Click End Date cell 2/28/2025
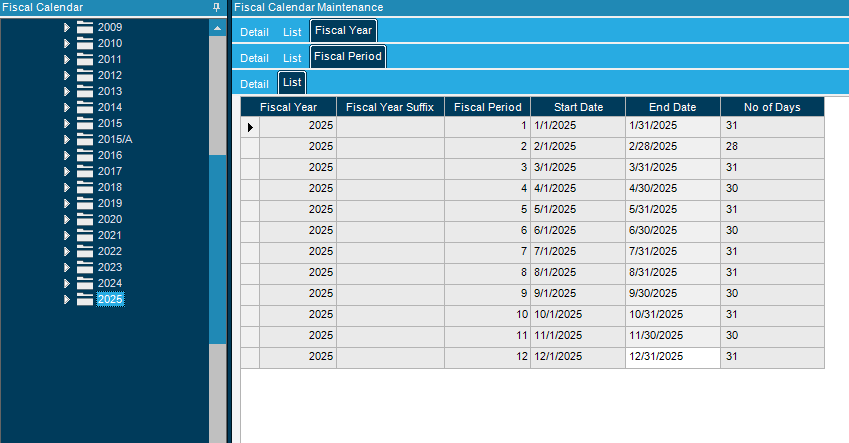849x443 pixels. pos(673,148)
